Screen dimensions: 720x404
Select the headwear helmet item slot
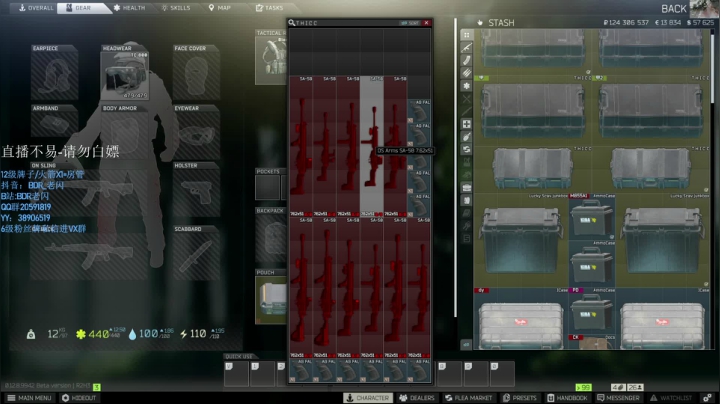click(x=124, y=75)
